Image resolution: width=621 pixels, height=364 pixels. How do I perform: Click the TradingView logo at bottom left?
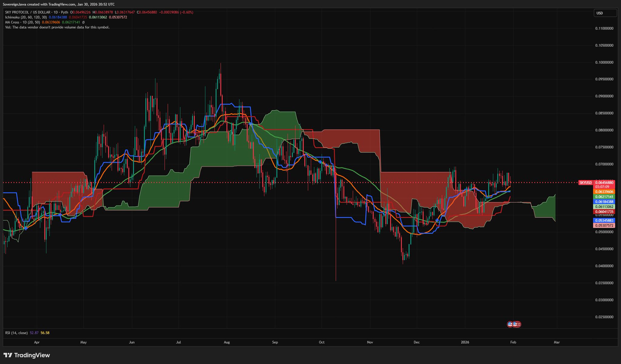pos(27,355)
